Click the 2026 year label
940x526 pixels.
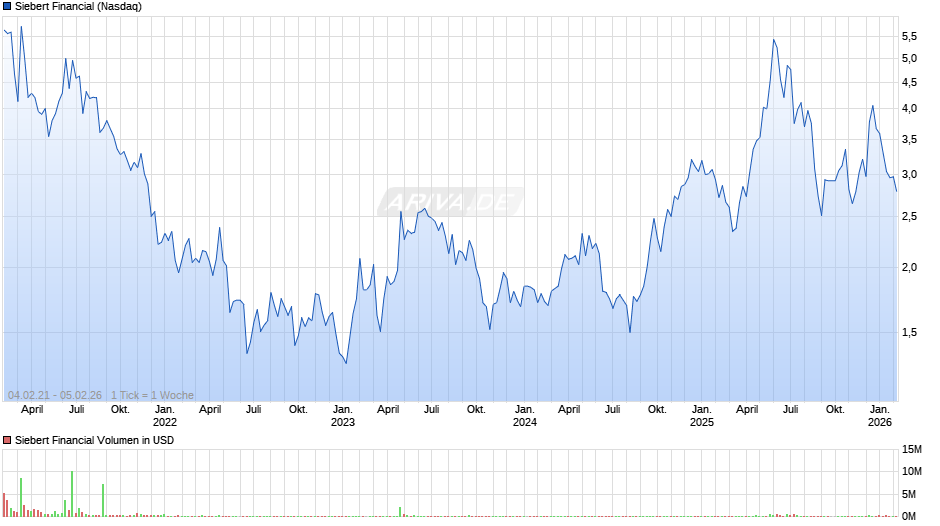point(880,422)
